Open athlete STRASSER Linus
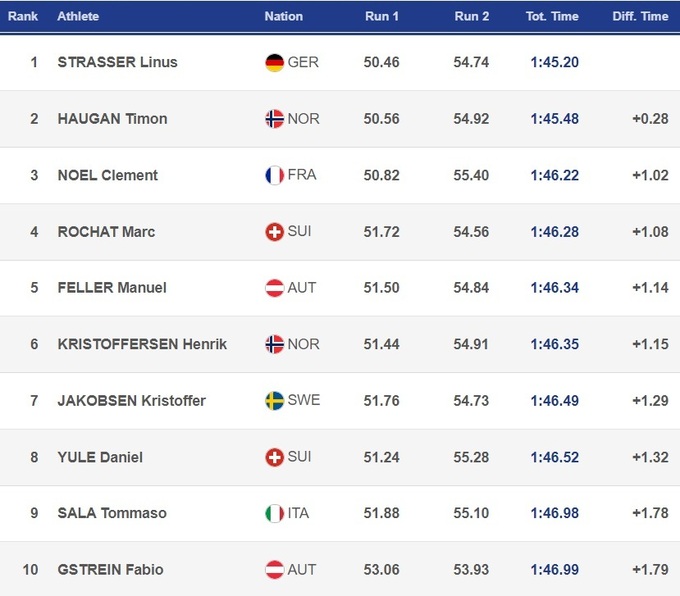Screen dimensions: 680x596 tap(117, 62)
